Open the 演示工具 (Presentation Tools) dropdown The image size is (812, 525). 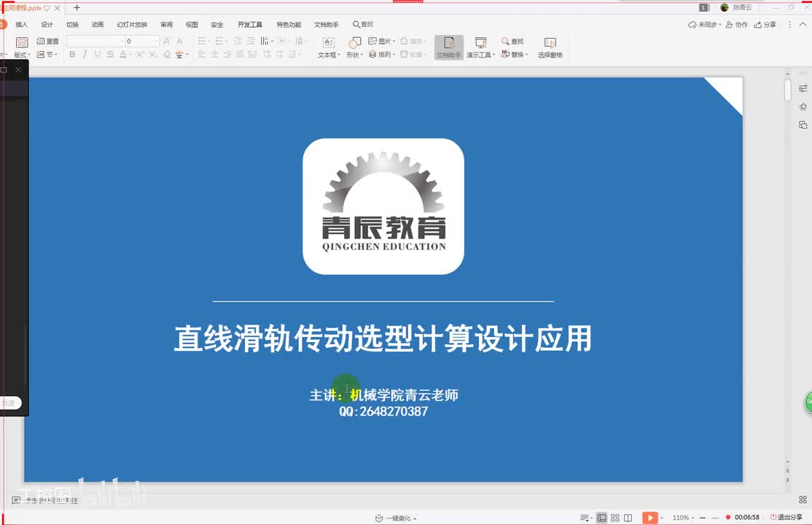[x=480, y=47]
